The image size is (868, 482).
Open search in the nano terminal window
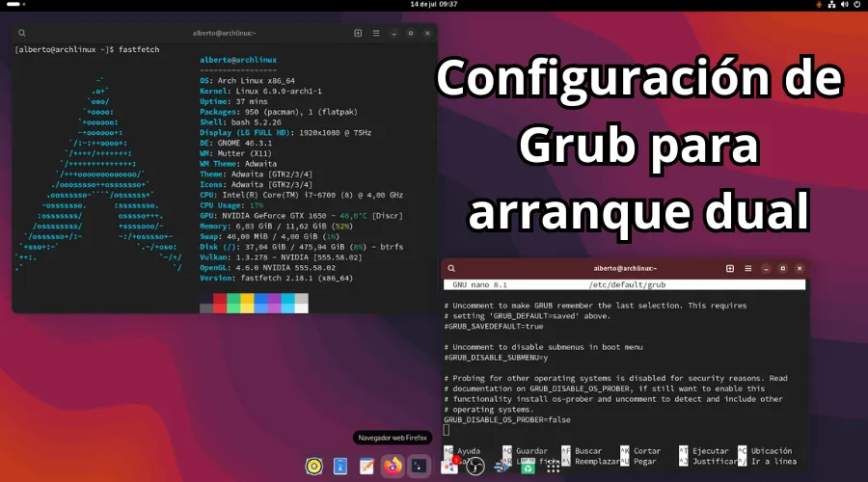pos(451,268)
